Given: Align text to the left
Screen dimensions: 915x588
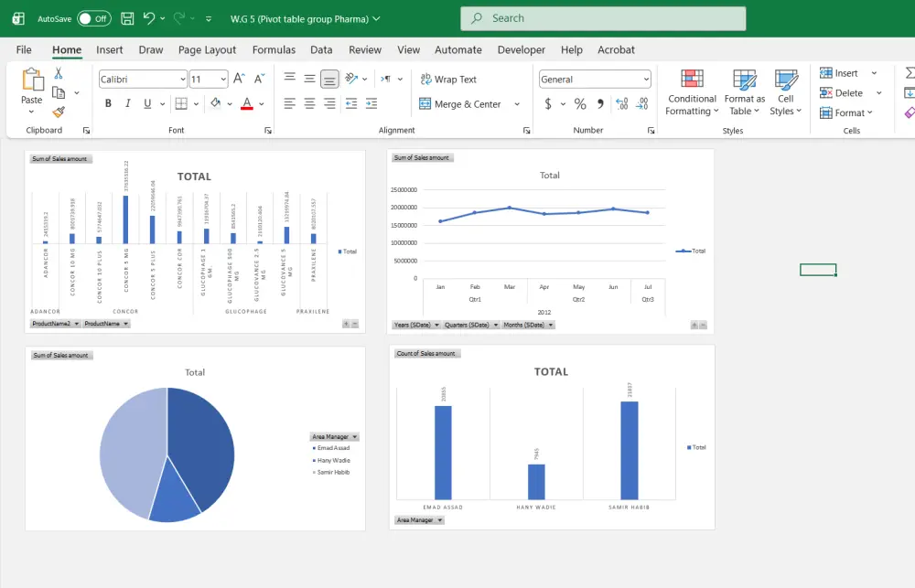Looking at the screenshot, I should (289, 104).
